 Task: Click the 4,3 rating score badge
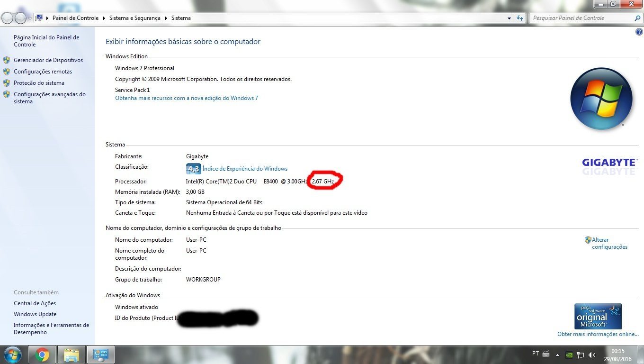pyautogui.click(x=194, y=169)
